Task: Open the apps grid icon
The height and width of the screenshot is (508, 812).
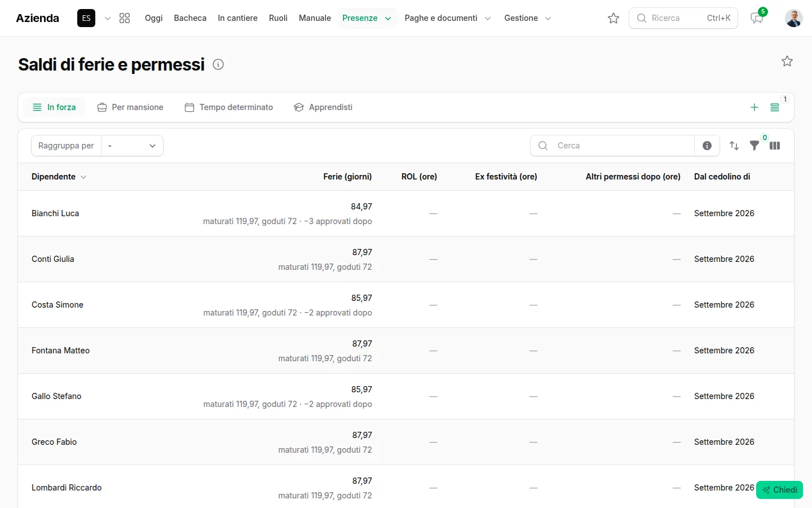Action: (x=125, y=18)
